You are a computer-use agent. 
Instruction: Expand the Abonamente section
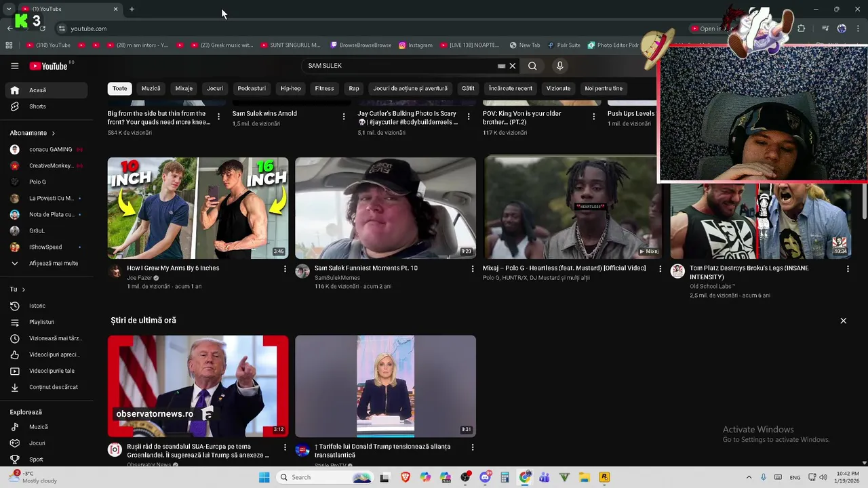pos(33,133)
